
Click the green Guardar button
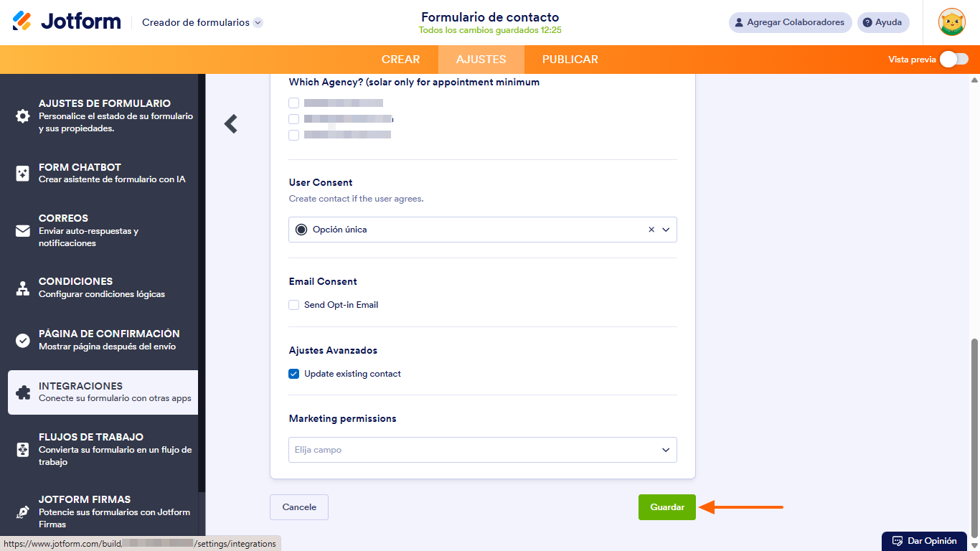[x=666, y=507]
